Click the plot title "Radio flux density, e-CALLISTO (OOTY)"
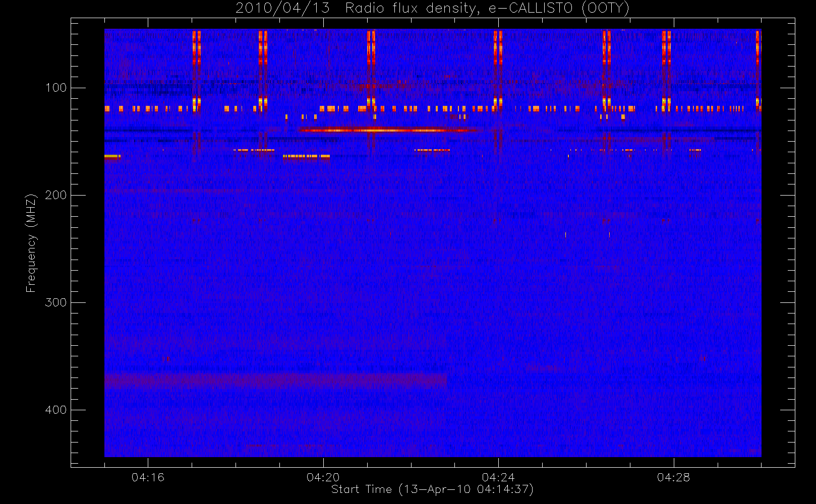This screenshot has width=816, height=504. click(487, 9)
